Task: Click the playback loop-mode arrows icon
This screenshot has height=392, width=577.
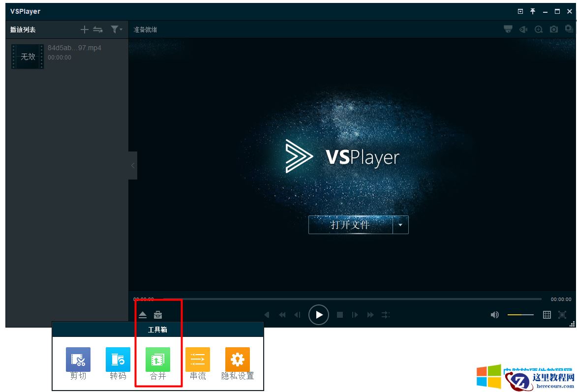Action: coord(385,315)
